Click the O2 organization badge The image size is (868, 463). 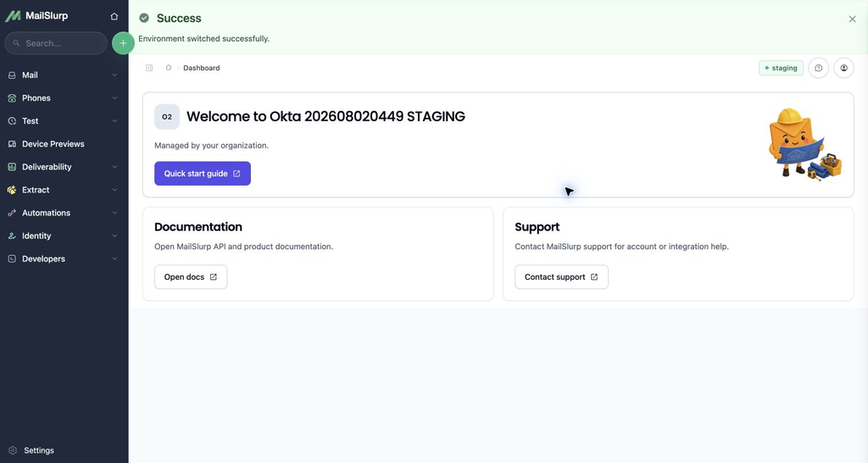coord(167,117)
